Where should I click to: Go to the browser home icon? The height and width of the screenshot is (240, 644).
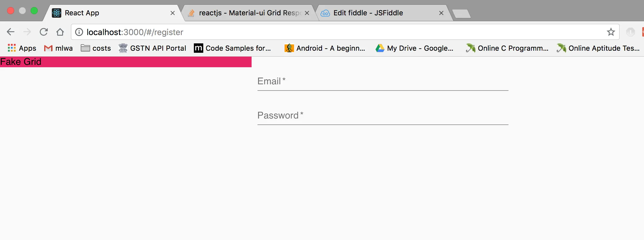coord(60,32)
